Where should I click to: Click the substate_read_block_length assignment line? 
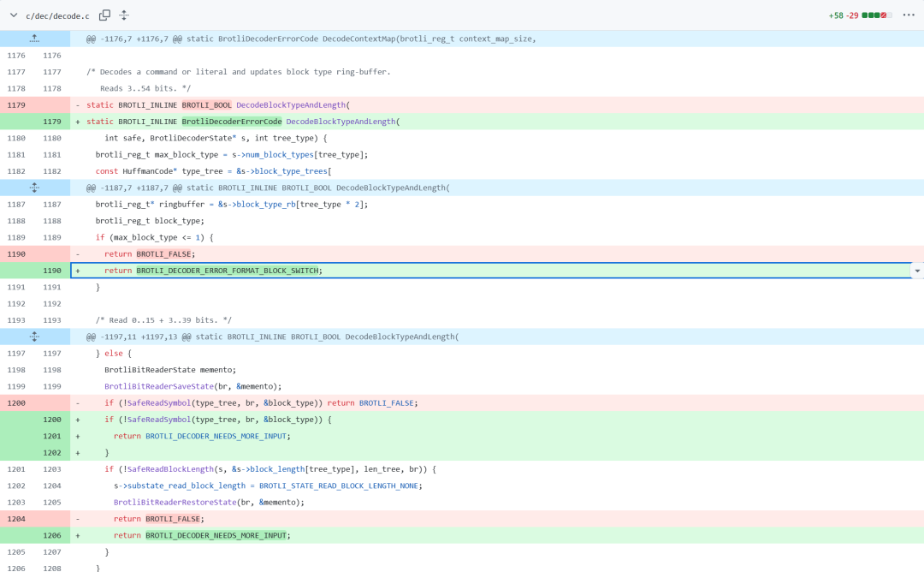coord(268,486)
